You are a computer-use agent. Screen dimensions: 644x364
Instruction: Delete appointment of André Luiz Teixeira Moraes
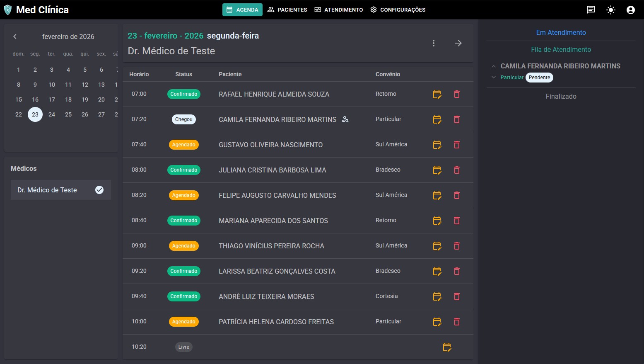[457, 296]
